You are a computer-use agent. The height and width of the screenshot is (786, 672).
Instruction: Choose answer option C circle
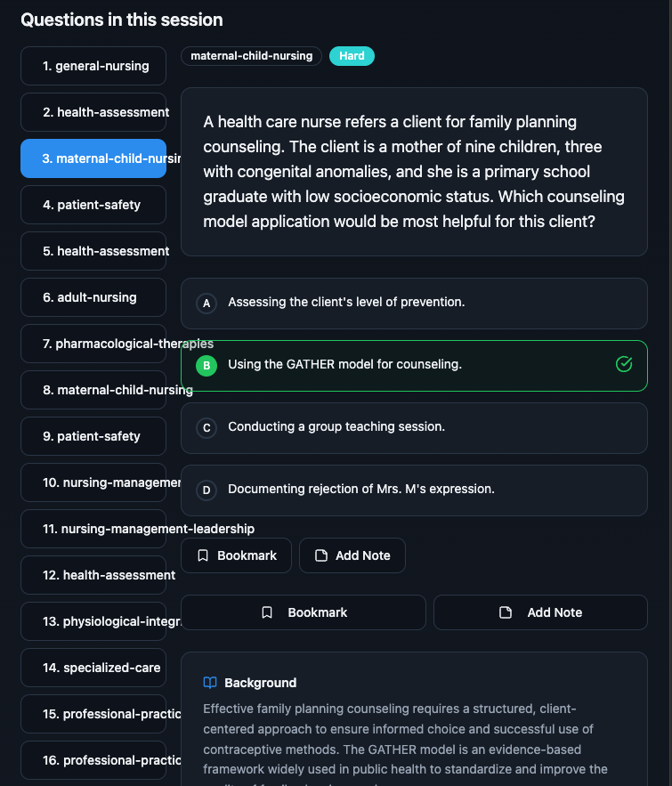(206, 427)
